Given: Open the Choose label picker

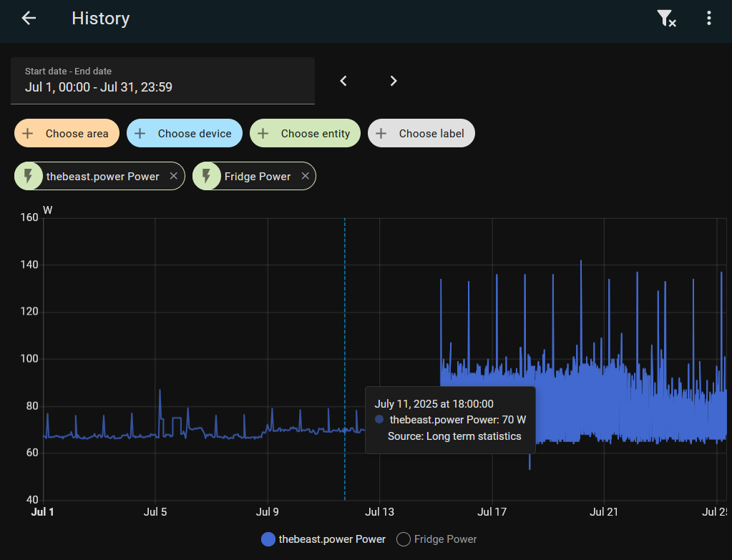Looking at the screenshot, I should coord(421,134).
